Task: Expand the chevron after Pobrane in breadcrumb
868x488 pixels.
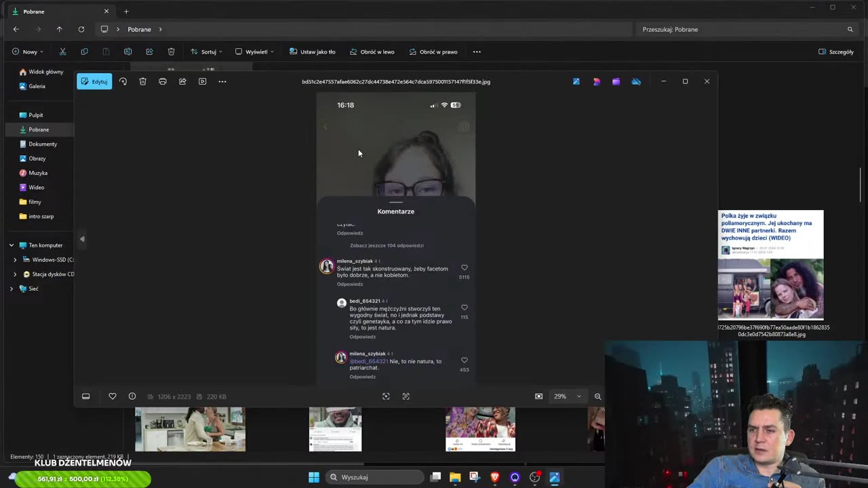Action: click(161, 29)
